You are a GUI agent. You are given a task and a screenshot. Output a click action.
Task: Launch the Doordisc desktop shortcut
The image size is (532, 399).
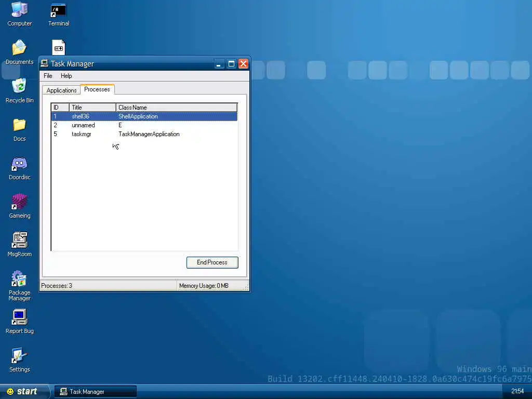pyautogui.click(x=19, y=168)
